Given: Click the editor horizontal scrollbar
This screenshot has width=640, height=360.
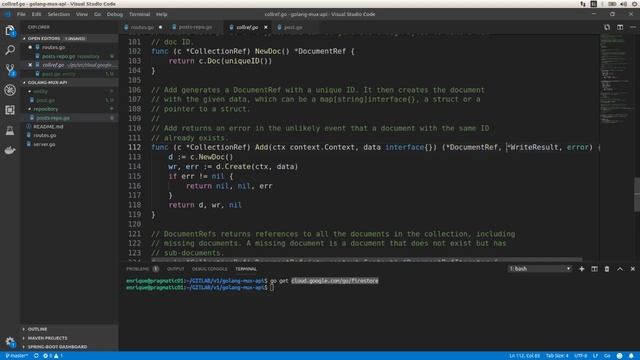Looking at the screenshot, I should pyautogui.click(x=367, y=259).
